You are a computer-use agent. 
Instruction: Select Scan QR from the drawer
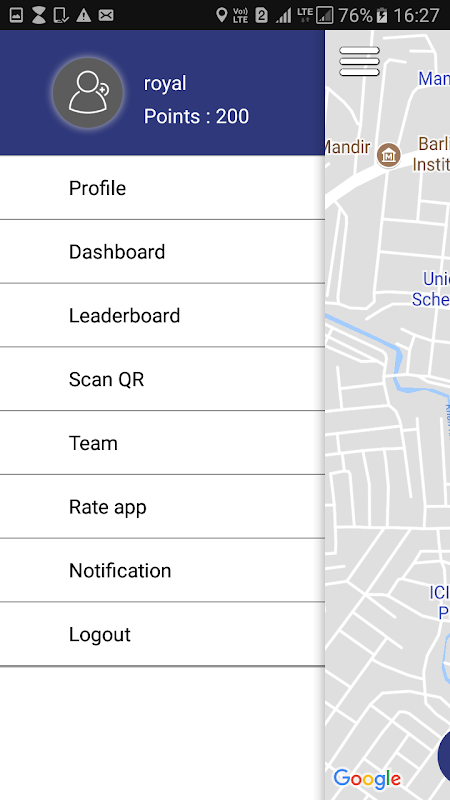162,379
